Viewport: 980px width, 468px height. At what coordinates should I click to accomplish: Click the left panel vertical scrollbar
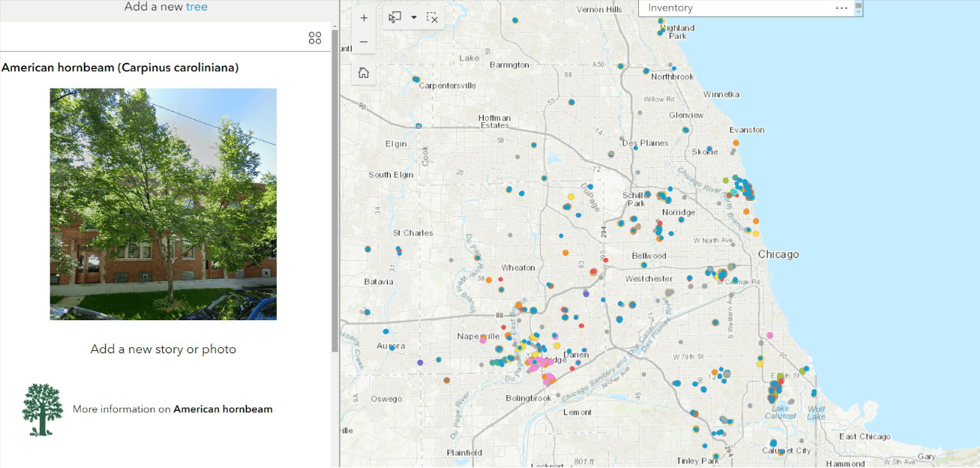pos(334,187)
